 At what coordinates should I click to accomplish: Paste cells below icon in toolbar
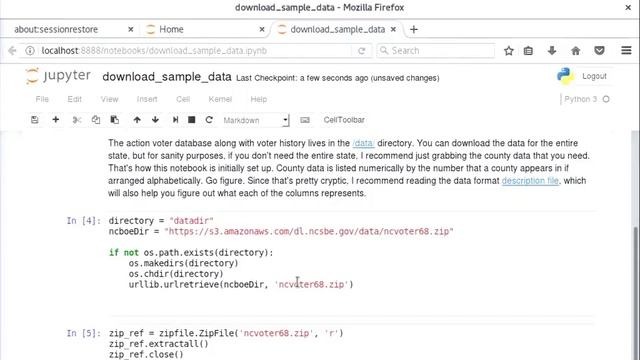click(x=115, y=120)
